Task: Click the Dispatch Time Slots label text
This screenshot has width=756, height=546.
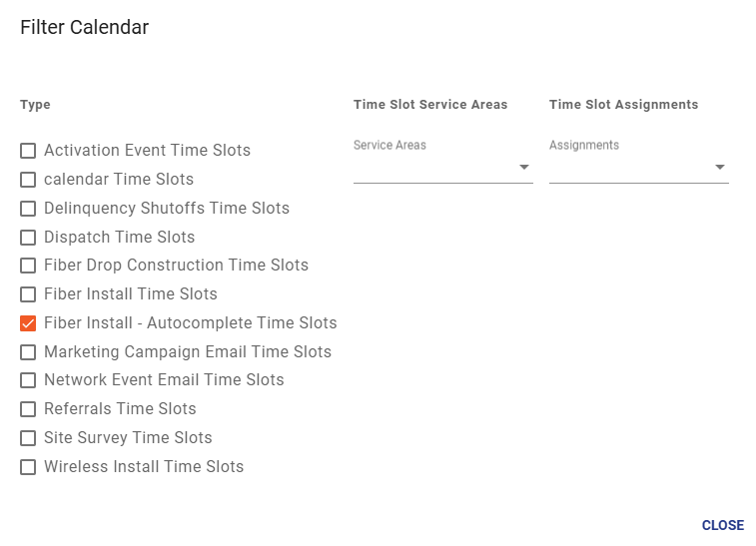Action: pyautogui.click(x=120, y=238)
